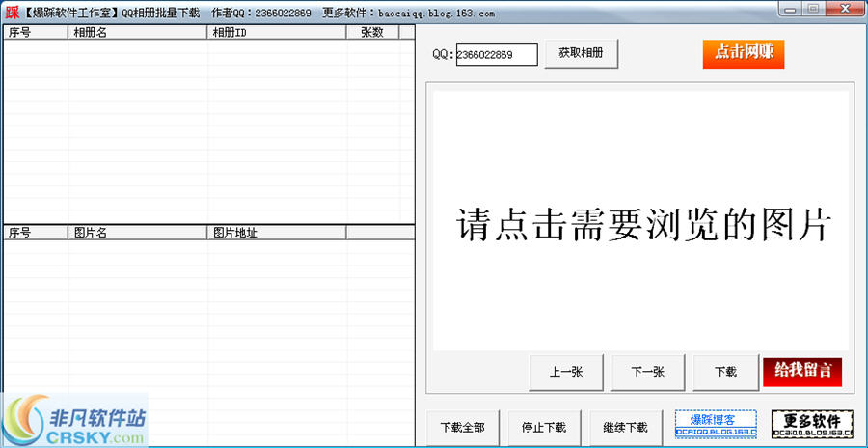Click the 相册ID column header

[276, 32]
